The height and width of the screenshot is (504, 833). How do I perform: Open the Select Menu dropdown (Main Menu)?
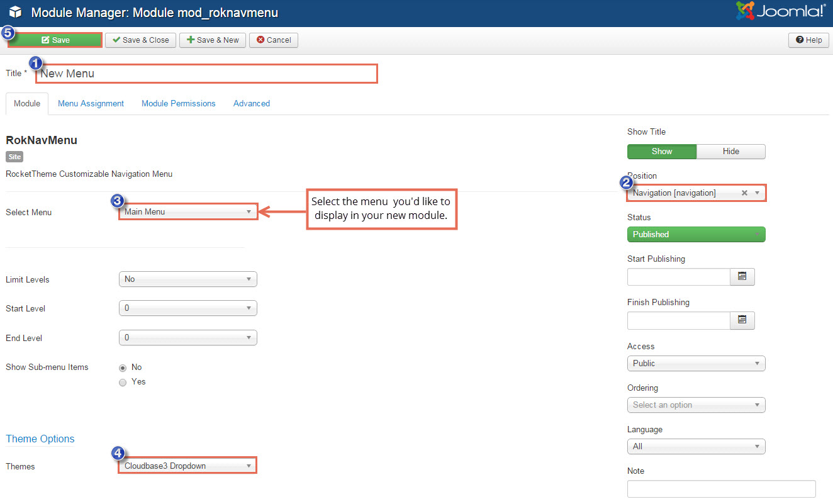point(187,212)
